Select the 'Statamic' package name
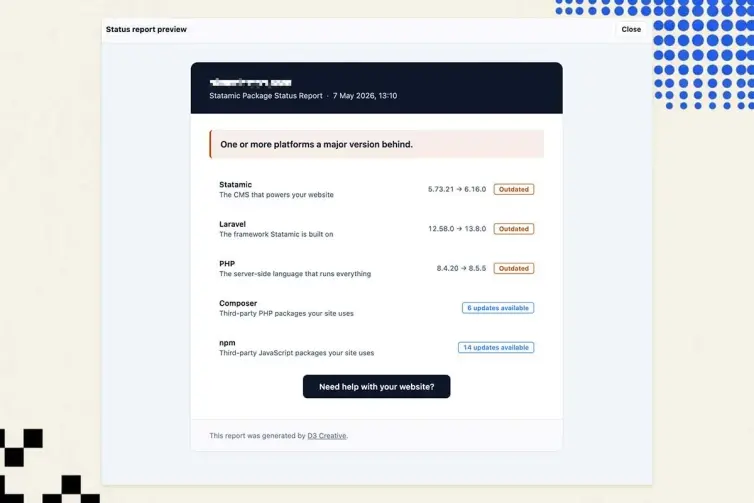 [x=235, y=185]
